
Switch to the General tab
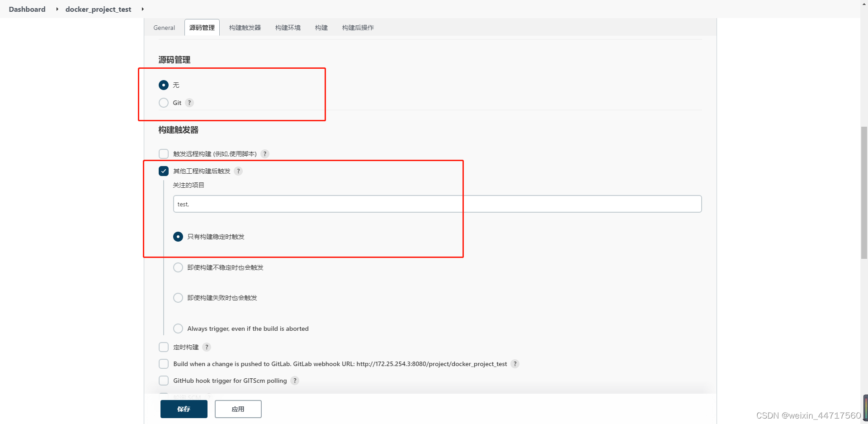pos(164,28)
